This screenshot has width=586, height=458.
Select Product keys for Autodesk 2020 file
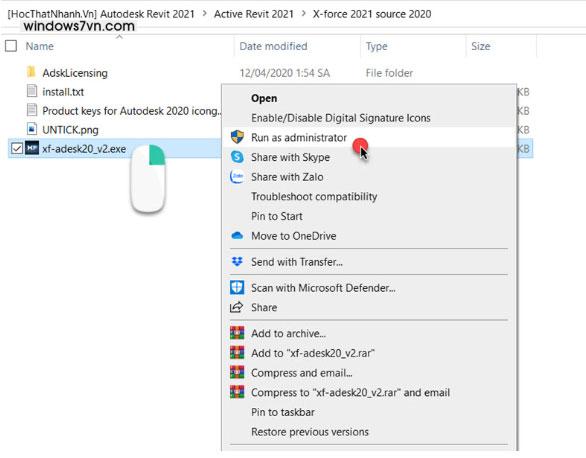pos(132,111)
